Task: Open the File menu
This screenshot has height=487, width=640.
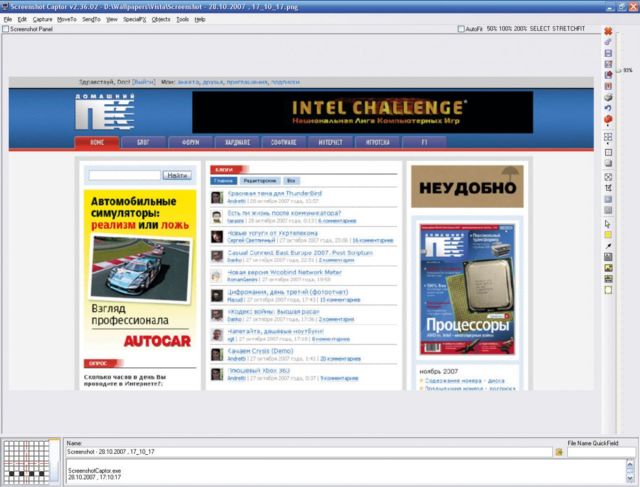Action: pos(8,19)
